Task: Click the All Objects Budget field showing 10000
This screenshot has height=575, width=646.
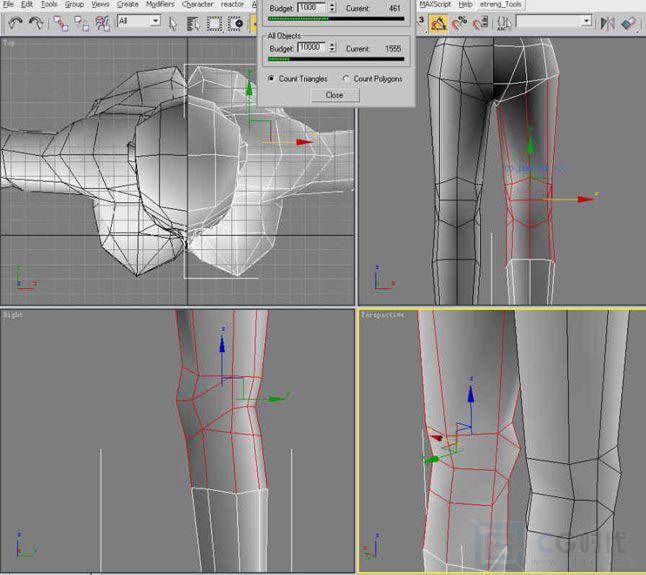Action: (311, 47)
